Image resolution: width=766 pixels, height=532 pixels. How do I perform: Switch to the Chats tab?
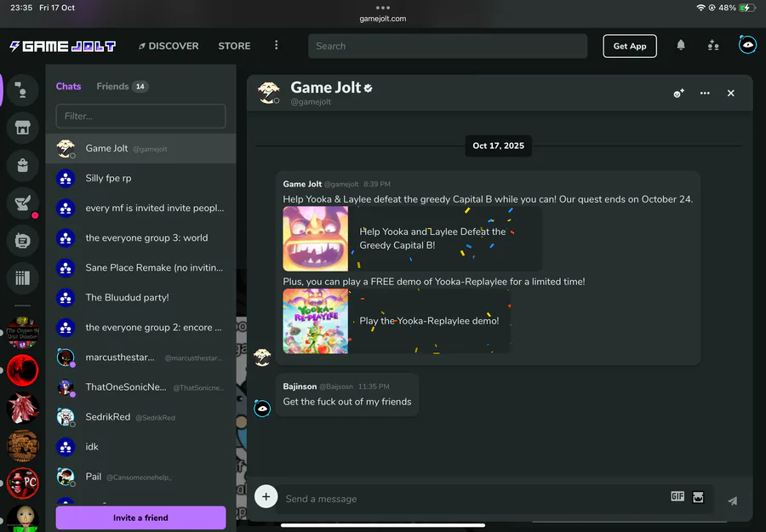click(x=68, y=87)
